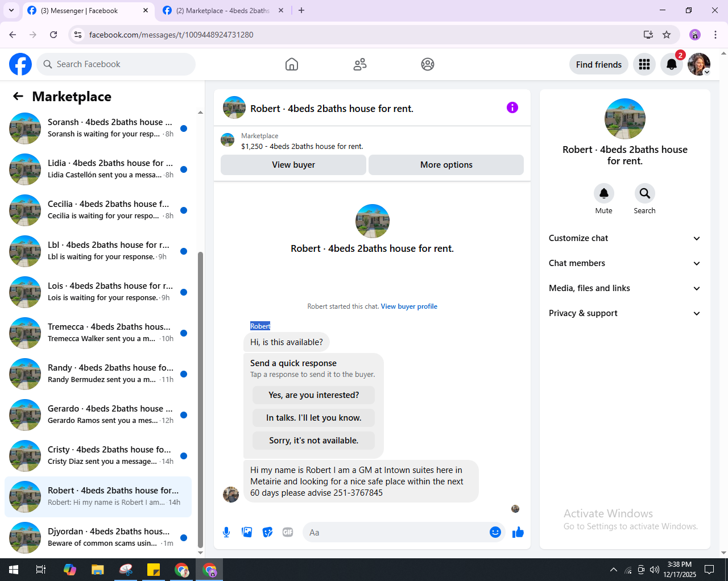Go back using the Marketplace arrow

(18, 97)
